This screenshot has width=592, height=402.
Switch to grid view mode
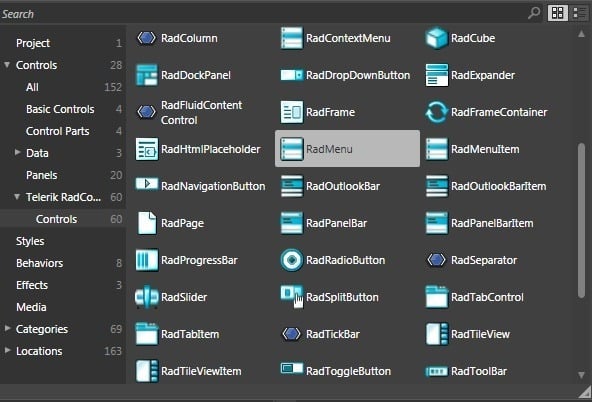558,13
